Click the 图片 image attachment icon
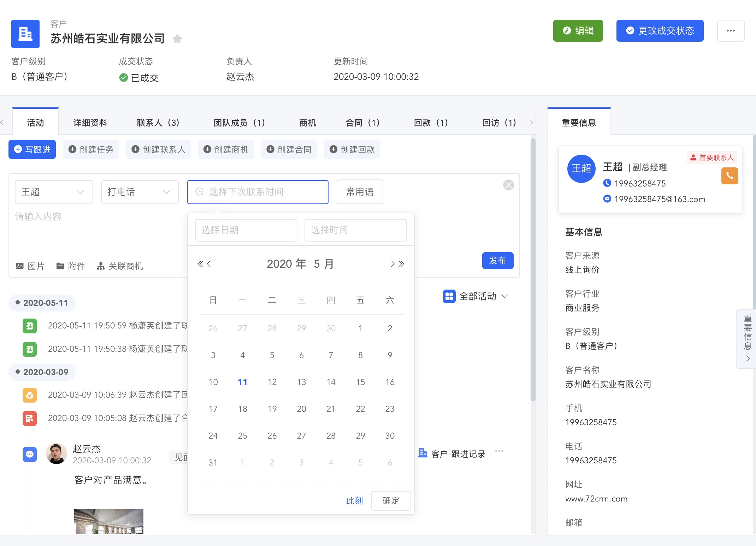 [20, 266]
